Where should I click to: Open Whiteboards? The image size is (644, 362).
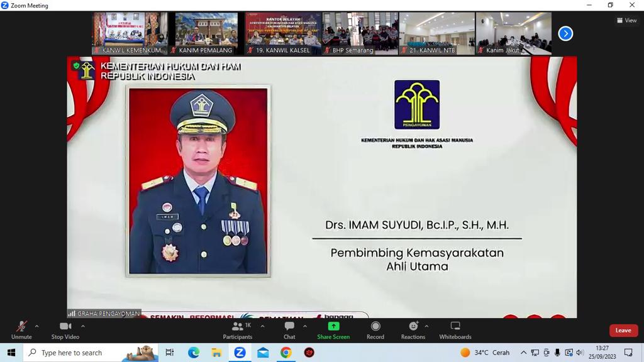[455, 329]
